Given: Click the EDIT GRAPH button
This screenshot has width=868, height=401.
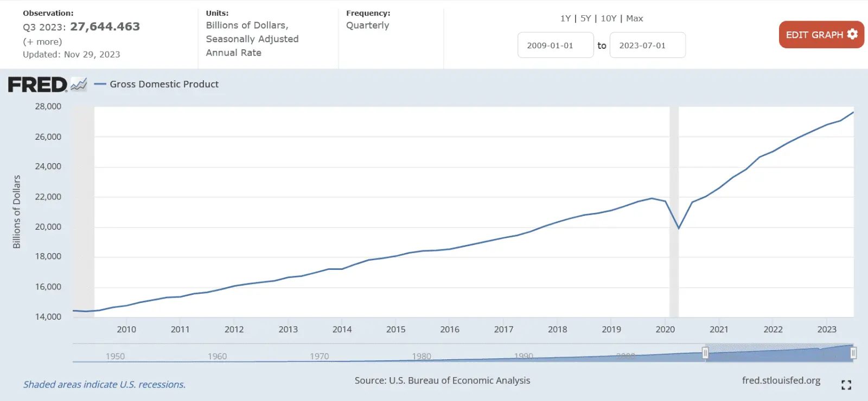Looking at the screenshot, I should 814,35.
